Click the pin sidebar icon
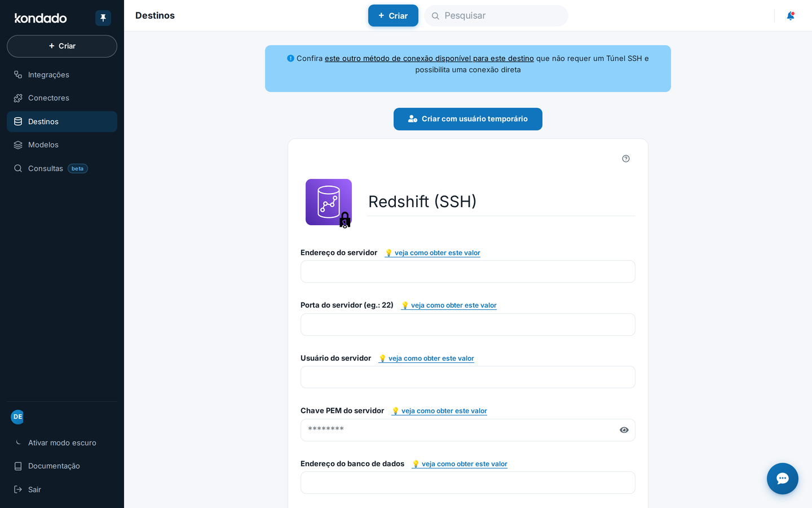The image size is (812, 508). pyautogui.click(x=103, y=18)
